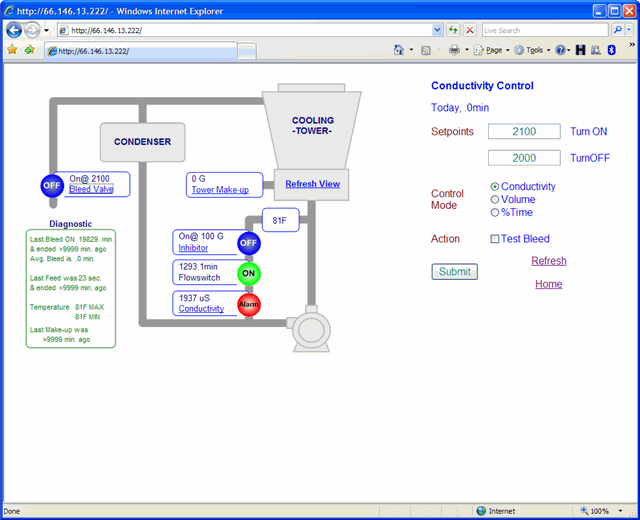The width and height of the screenshot is (640, 520).
Task: Click the green ON Flowswitch indicator
Action: point(248,273)
